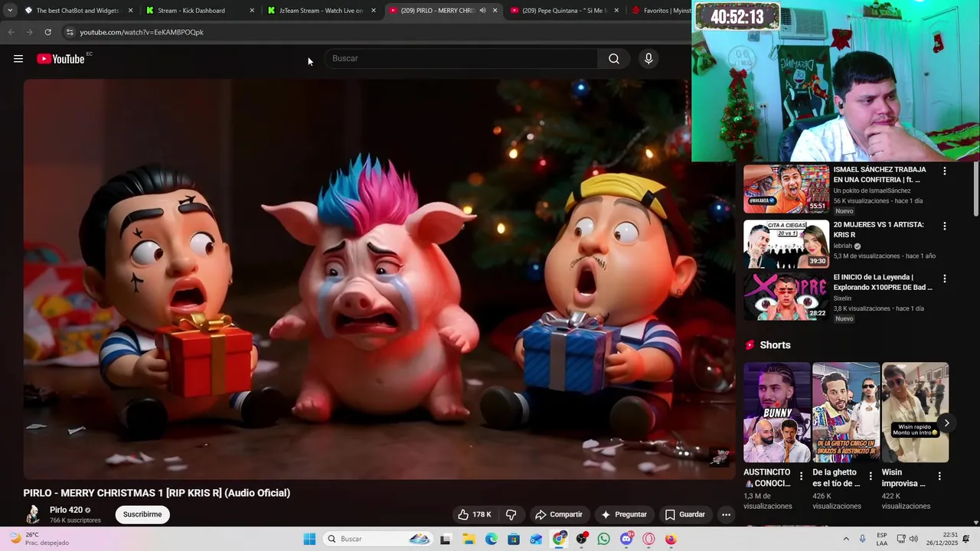
Task: Open De la ghetto short thumbnail
Action: (x=845, y=412)
